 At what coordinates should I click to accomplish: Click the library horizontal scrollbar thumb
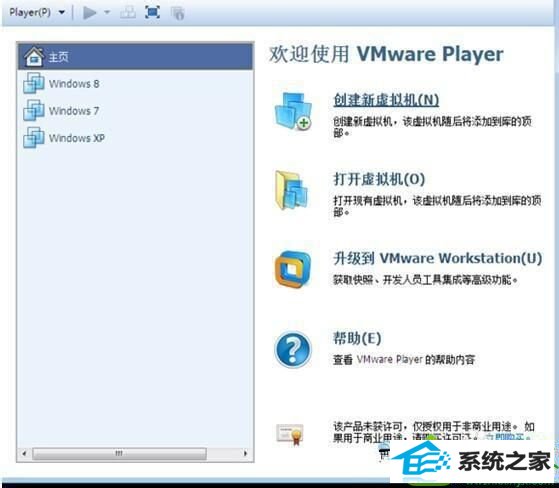pos(119,453)
